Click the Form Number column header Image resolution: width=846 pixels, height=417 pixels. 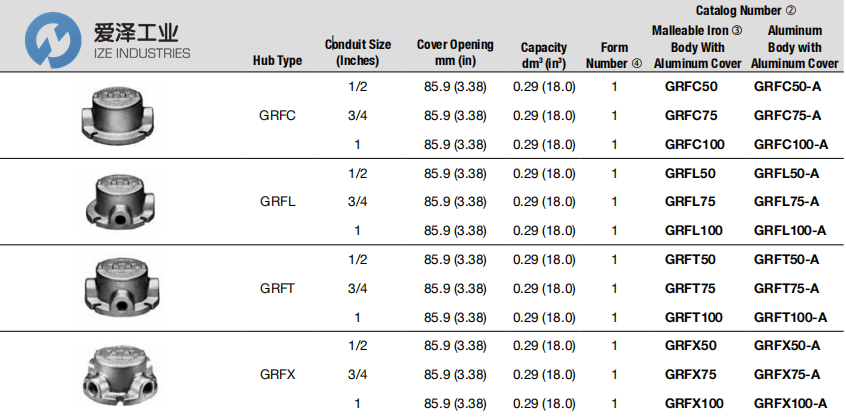(x=614, y=56)
